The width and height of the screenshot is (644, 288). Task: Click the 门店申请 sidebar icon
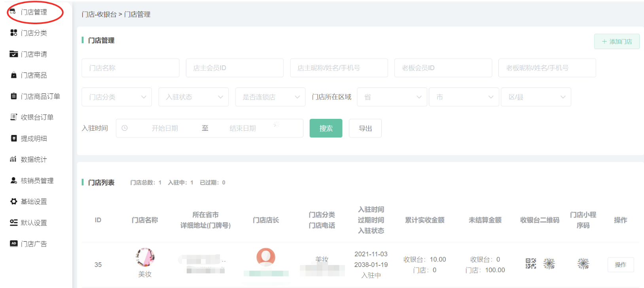pyautogui.click(x=13, y=54)
